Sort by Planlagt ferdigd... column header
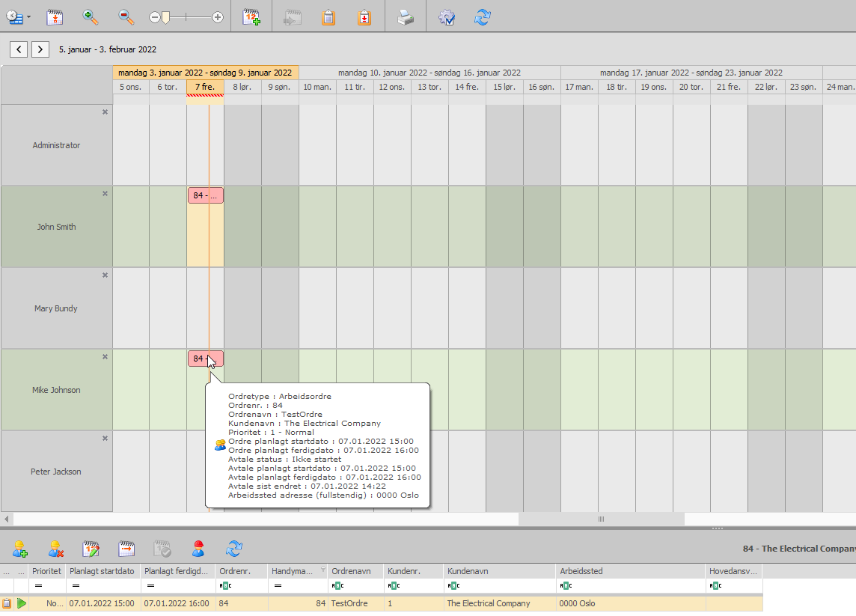This screenshot has height=616, width=856. pyautogui.click(x=178, y=571)
